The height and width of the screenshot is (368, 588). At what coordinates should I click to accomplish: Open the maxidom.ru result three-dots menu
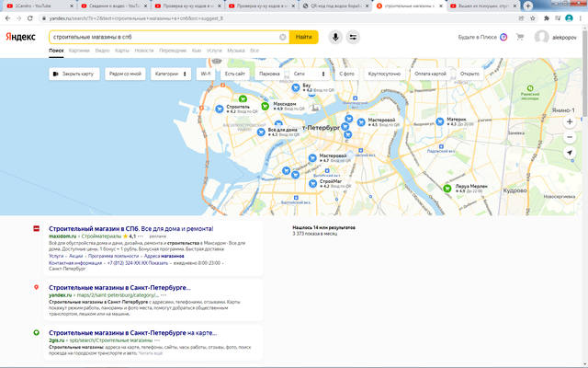tap(141, 236)
